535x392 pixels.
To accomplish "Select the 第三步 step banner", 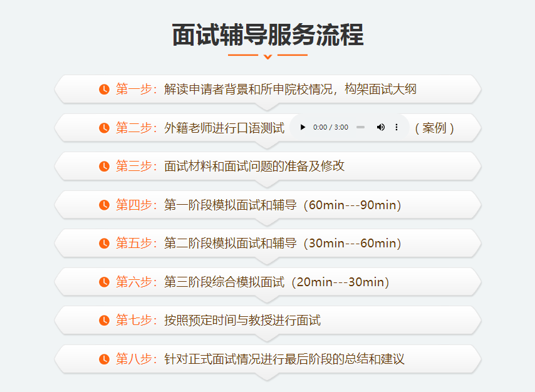I will pyautogui.click(x=267, y=166).
